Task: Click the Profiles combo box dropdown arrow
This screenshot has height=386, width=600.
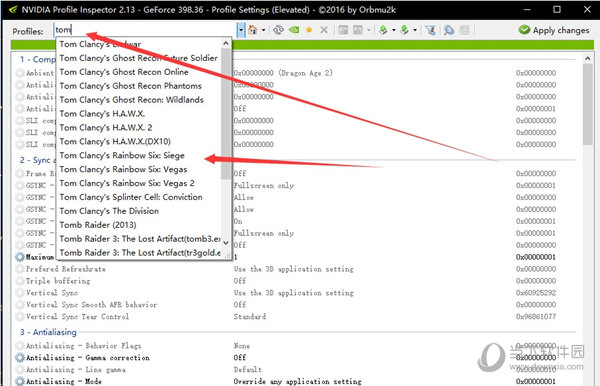Action: 241,30
